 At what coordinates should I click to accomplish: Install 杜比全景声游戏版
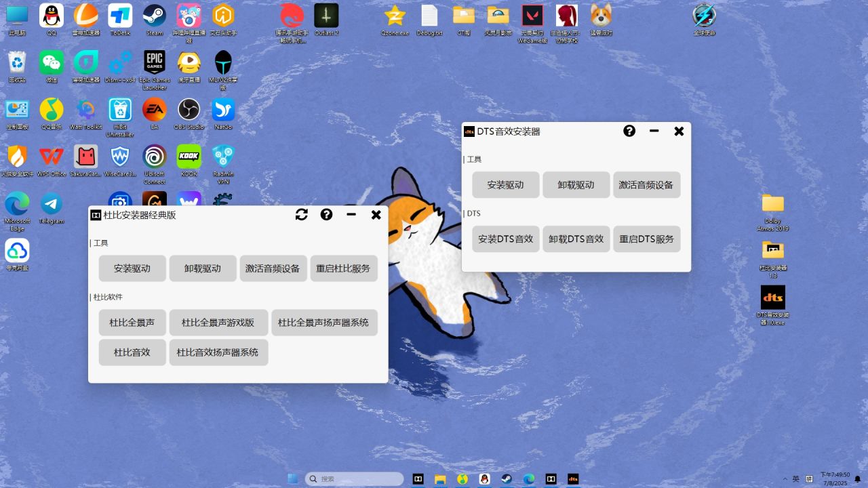(218, 323)
